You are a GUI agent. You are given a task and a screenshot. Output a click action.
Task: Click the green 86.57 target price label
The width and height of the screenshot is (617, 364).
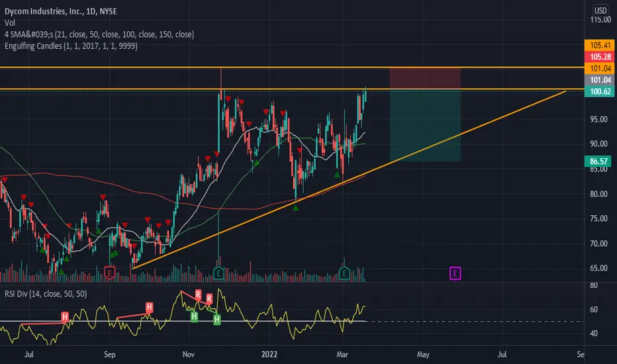coord(598,161)
